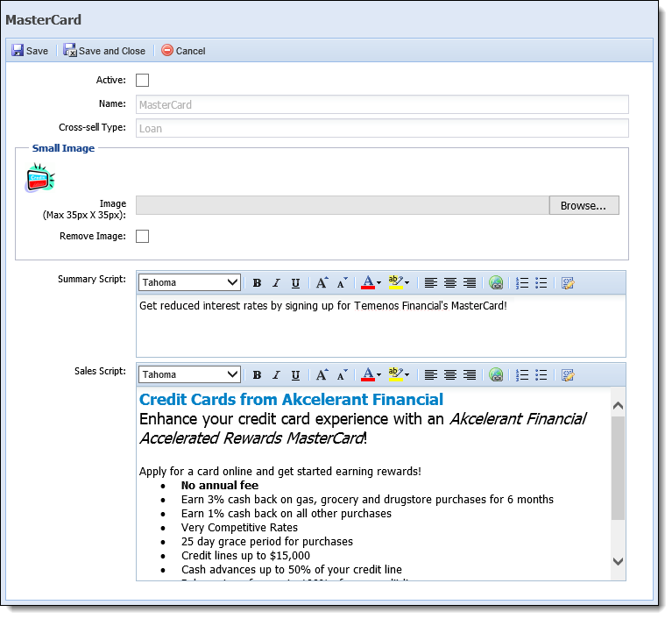Click the Browse... button
This screenshot has height=619, width=672.
pos(584,205)
